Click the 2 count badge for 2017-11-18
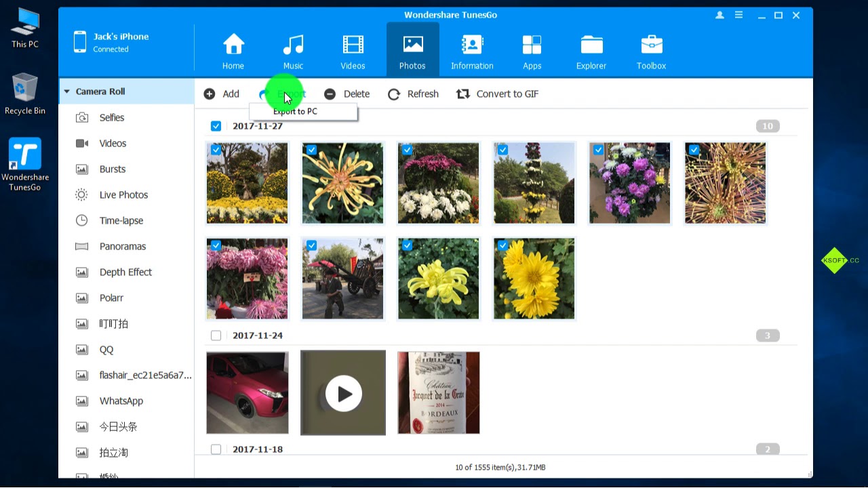Screen dimensions: 868x488 point(768,449)
